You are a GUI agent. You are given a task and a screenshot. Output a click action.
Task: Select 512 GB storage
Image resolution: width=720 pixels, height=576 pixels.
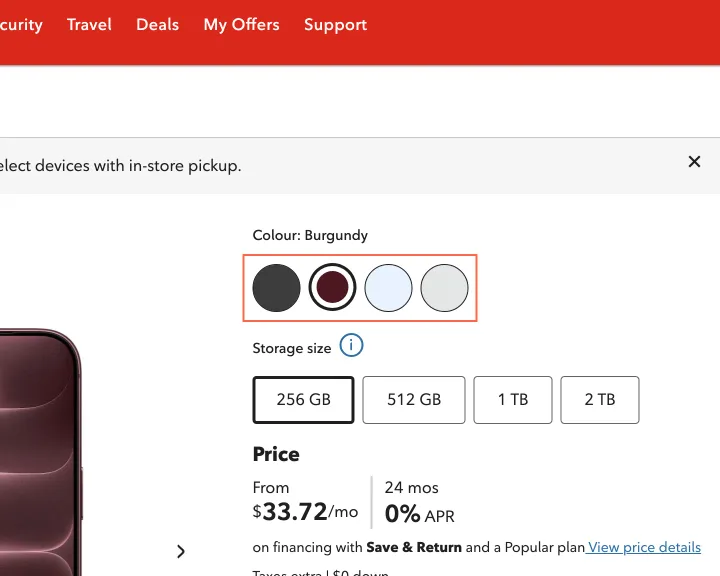coord(414,400)
